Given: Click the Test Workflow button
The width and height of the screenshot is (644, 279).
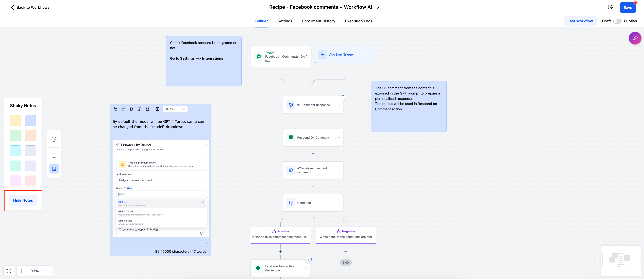Looking at the screenshot, I should pyautogui.click(x=580, y=21).
